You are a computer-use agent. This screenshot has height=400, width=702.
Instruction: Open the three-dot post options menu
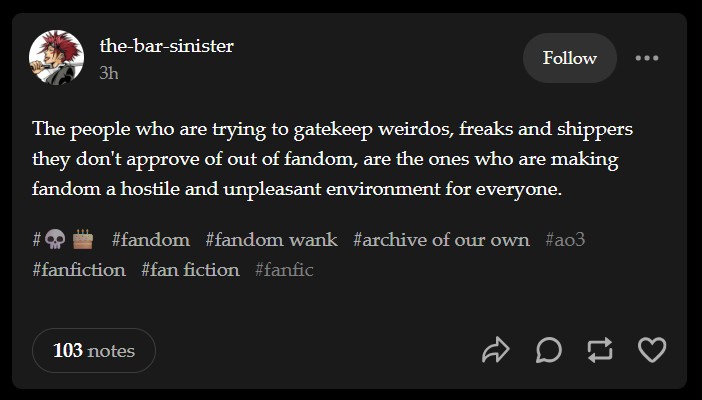click(x=647, y=58)
